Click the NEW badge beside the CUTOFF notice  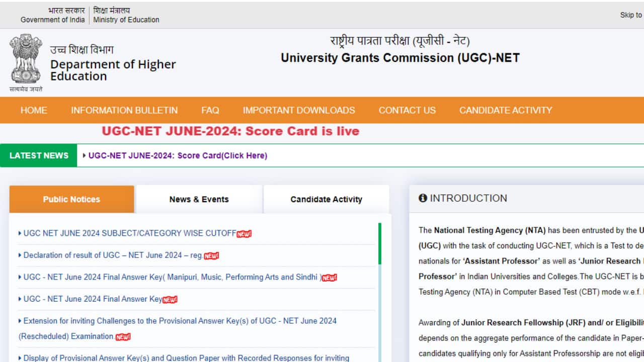tap(244, 234)
